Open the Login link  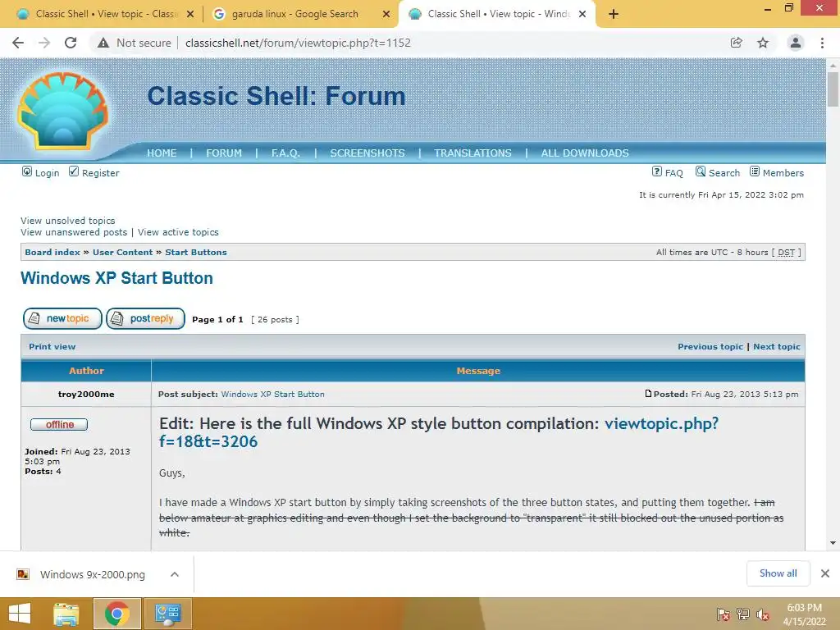pyautogui.click(x=47, y=173)
